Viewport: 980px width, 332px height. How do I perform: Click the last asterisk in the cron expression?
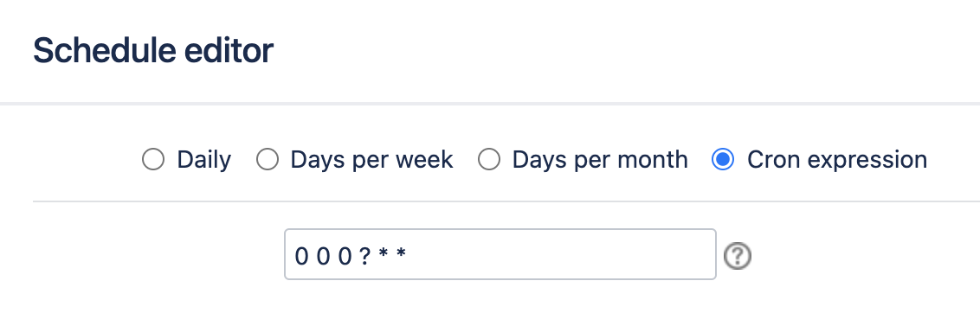(x=401, y=253)
